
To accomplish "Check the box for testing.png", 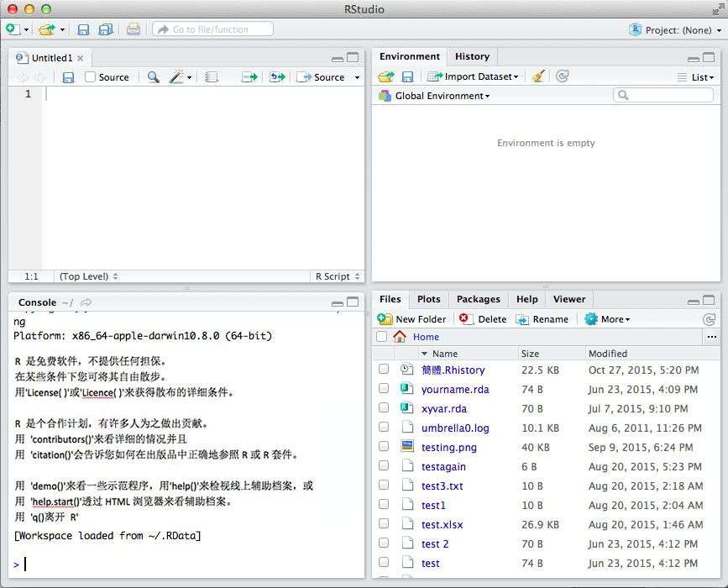I will pos(384,446).
